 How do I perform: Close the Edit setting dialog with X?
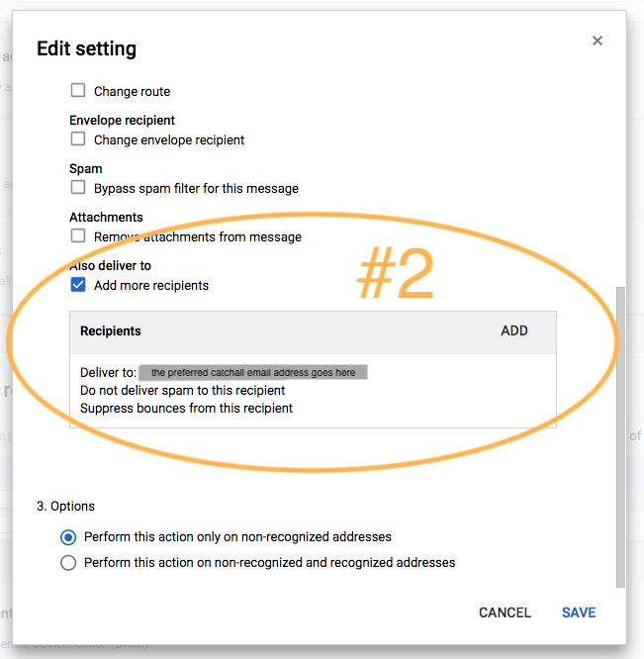click(597, 41)
